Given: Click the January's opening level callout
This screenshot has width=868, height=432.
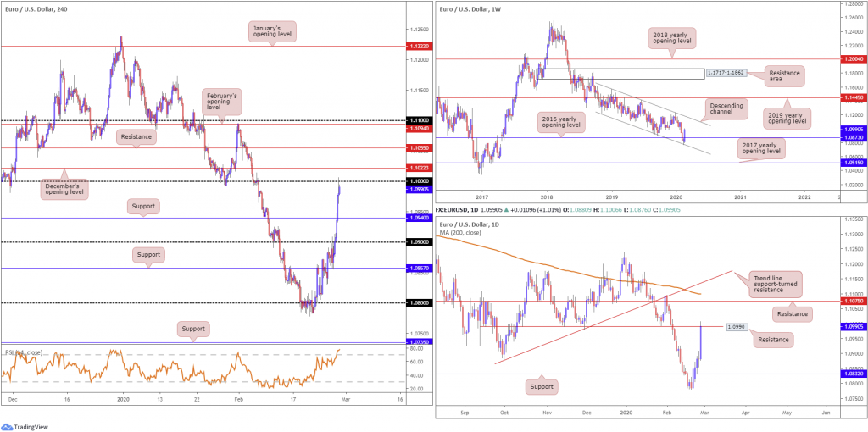Looking at the screenshot, I should point(273,31).
